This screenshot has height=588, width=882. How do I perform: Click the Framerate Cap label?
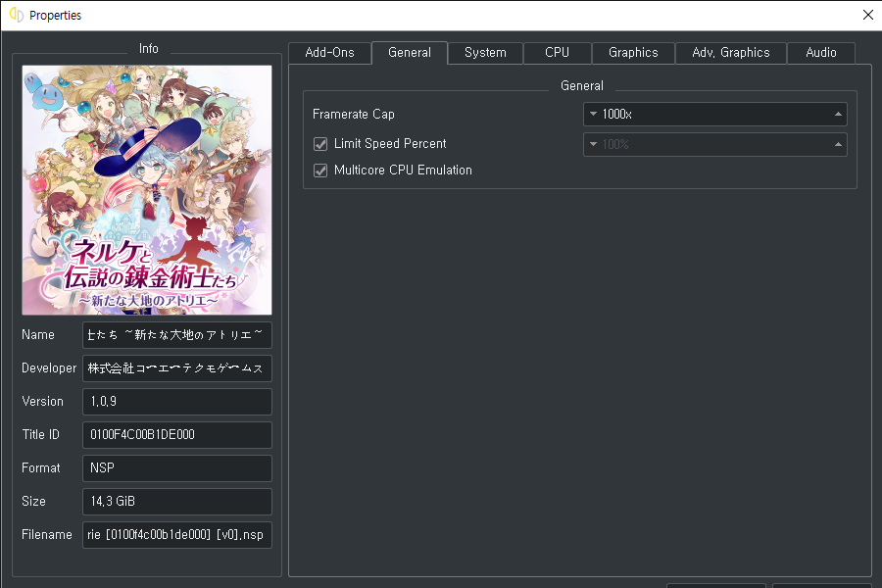[353, 115]
